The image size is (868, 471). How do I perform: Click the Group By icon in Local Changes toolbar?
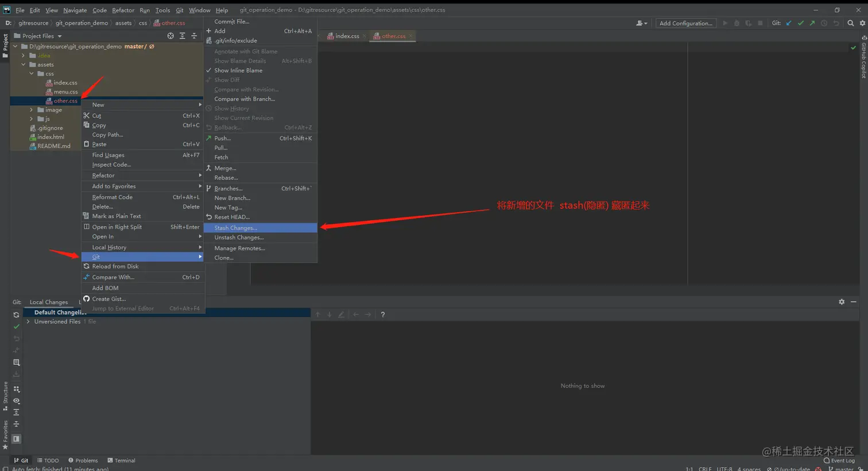tap(16, 389)
